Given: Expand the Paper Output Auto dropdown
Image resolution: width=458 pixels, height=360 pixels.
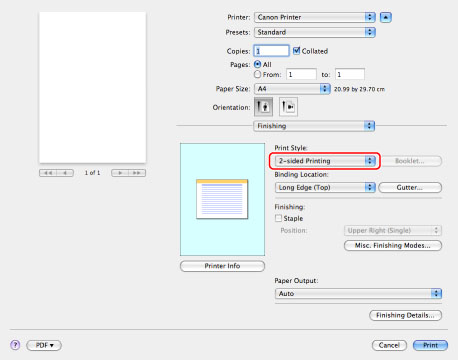Looking at the screenshot, I should (358, 294).
